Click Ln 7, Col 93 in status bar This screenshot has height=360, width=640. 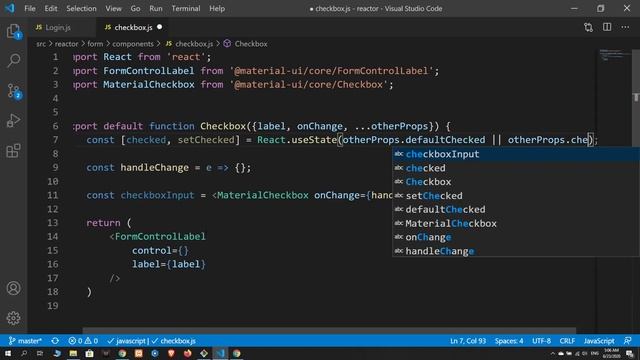(468, 341)
